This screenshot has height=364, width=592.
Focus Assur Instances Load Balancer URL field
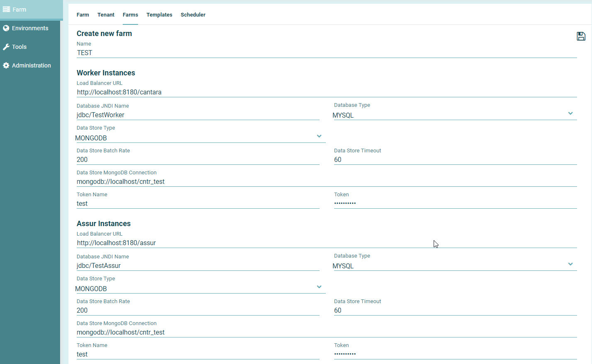pyautogui.click(x=326, y=243)
